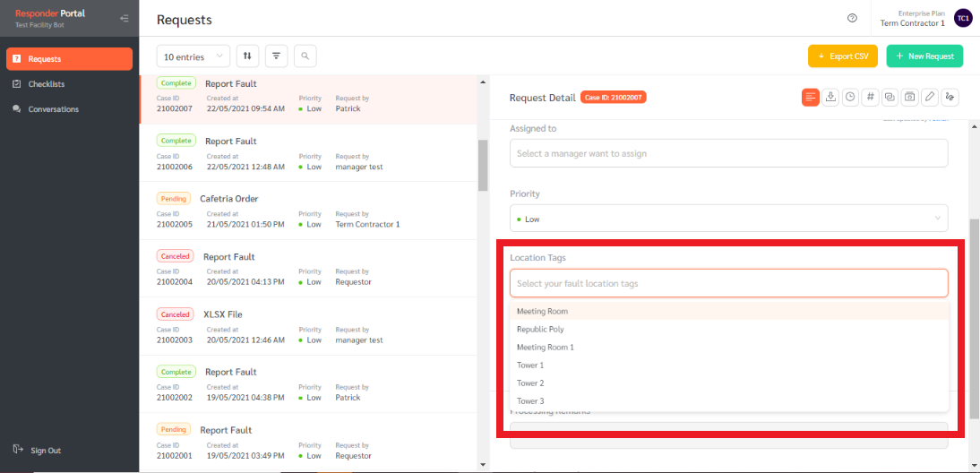This screenshot has height=473, width=980.
Task: Click the request detail scroll down arrow
Action: 974,464
